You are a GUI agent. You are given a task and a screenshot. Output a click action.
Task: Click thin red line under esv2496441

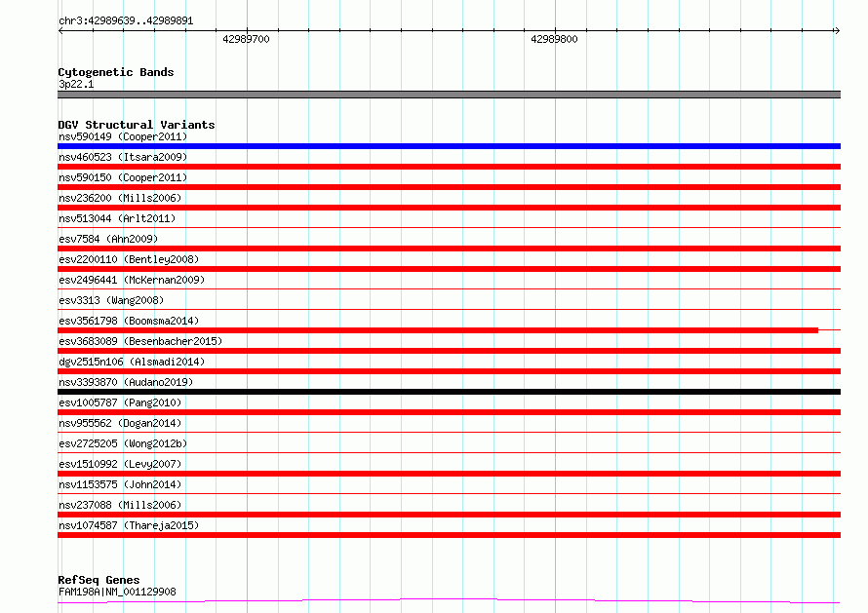[449, 288]
